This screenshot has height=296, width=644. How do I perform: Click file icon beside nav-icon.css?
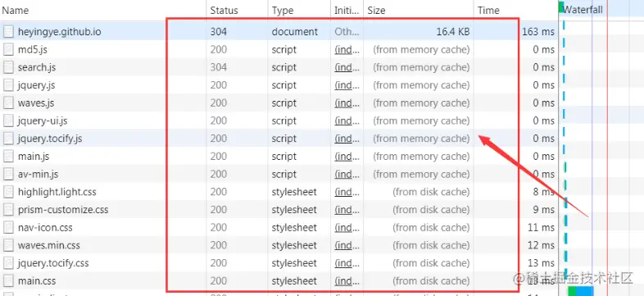click(8, 227)
